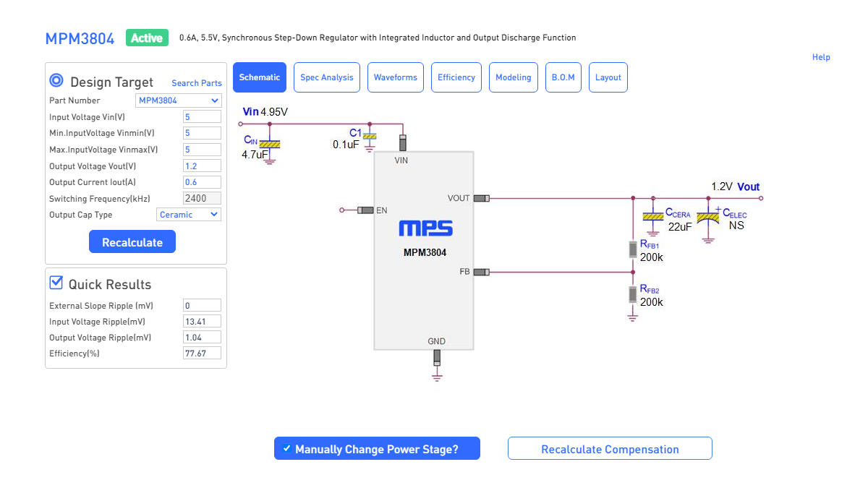Open the Part Number dropdown
This screenshot has width=868, height=501.
(179, 100)
